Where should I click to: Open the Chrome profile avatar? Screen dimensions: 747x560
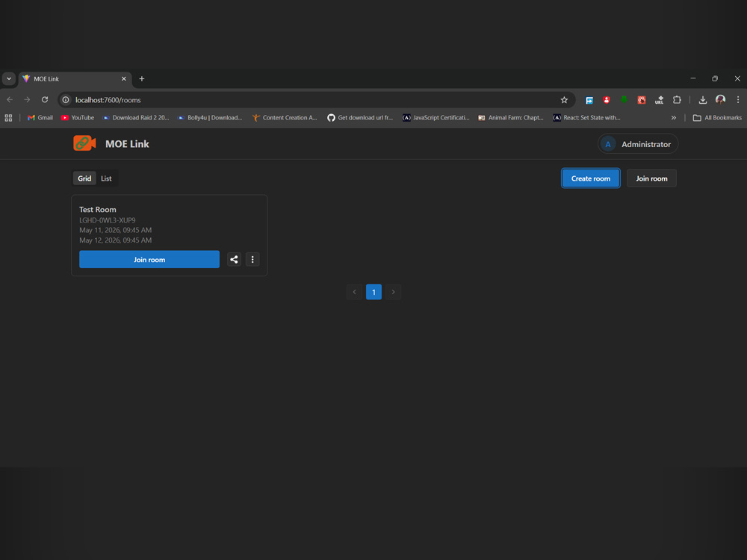[x=720, y=99]
